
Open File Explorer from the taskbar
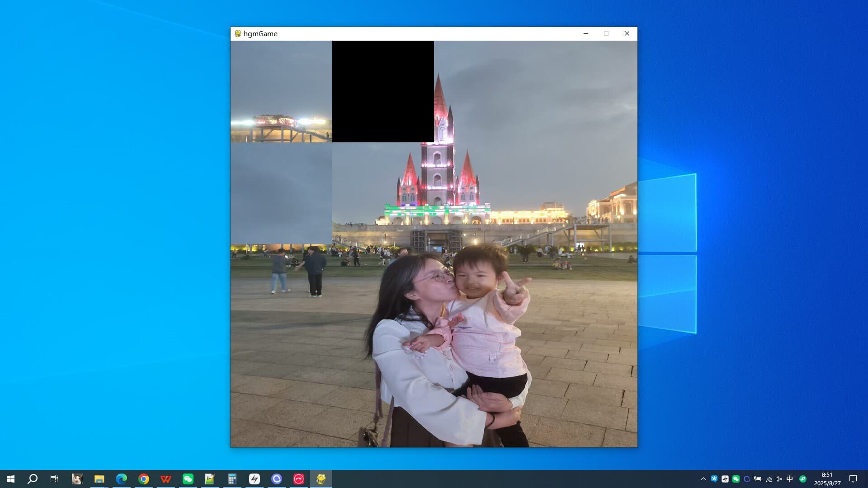99,479
